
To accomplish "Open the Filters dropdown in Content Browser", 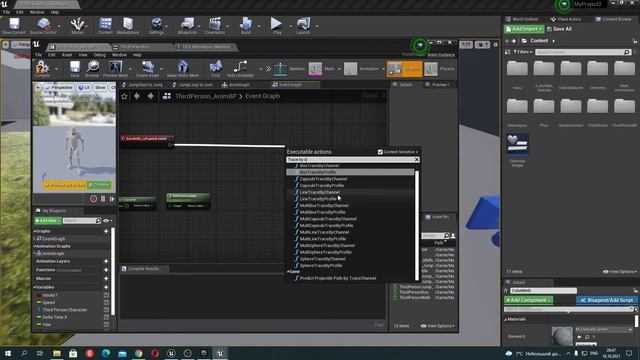I will click(x=522, y=52).
